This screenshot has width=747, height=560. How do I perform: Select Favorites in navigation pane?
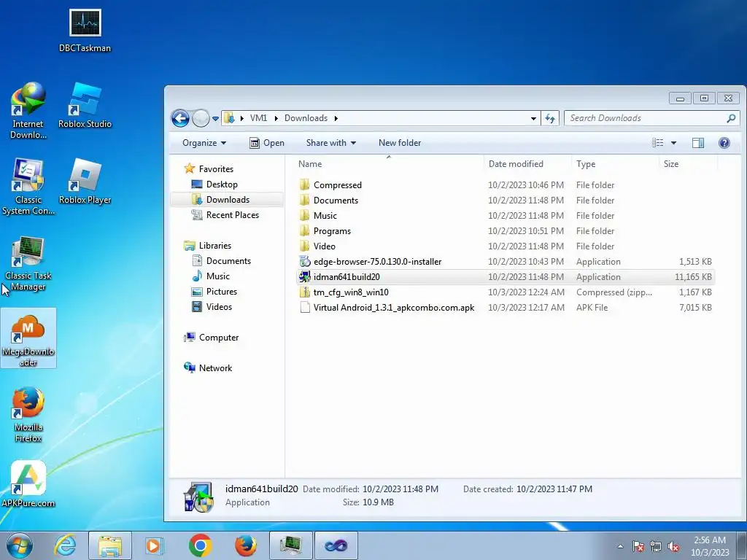216,169
